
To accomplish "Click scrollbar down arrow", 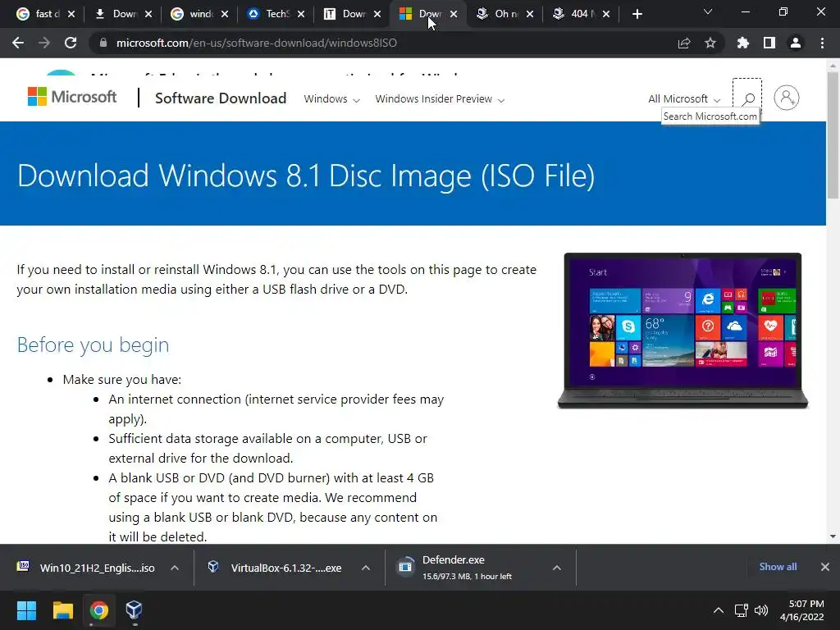I will point(833,536).
